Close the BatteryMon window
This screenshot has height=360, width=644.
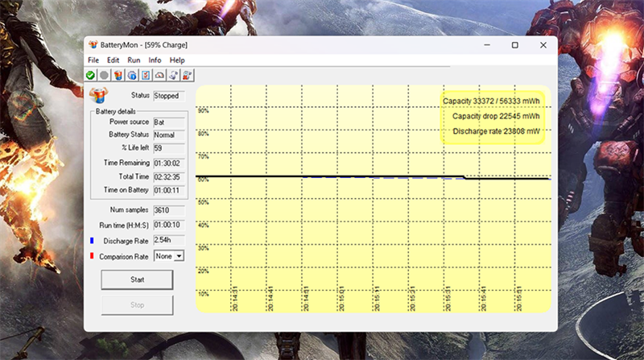click(543, 45)
